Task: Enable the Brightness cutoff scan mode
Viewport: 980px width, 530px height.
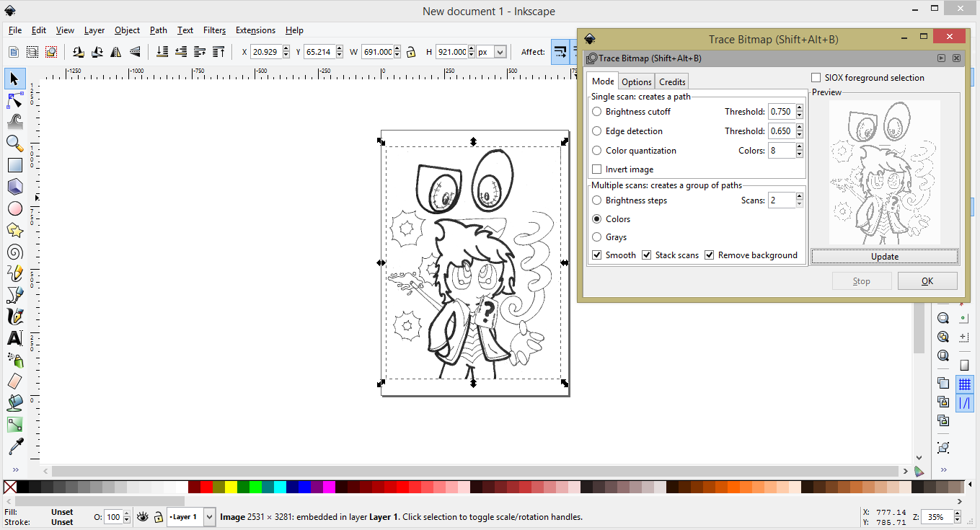Action: [596, 111]
